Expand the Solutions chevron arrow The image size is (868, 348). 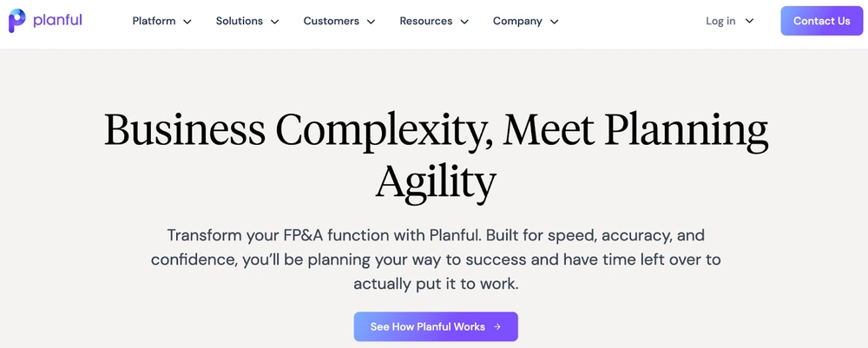click(x=274, y=22)
